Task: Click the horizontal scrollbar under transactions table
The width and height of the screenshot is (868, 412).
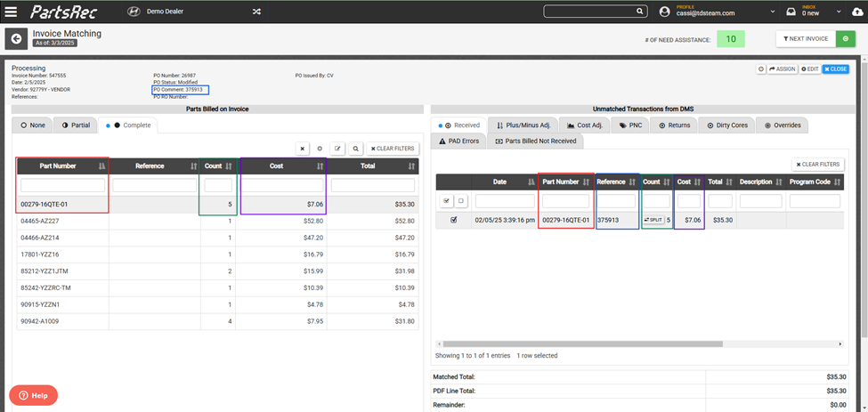Action: pos(583,343)
